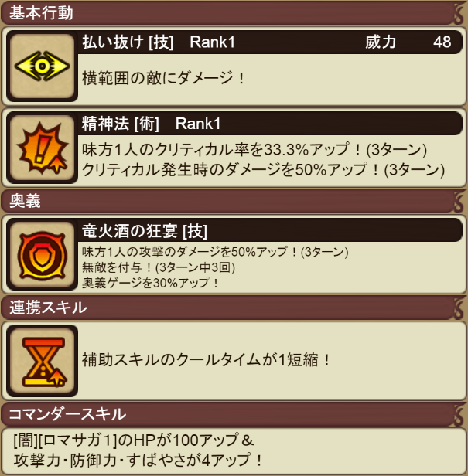Image resolution: width=468 pixels, height=476 pixels.
Task: Click the ornament on the 連携スキル header
Action: pos(459,308)
